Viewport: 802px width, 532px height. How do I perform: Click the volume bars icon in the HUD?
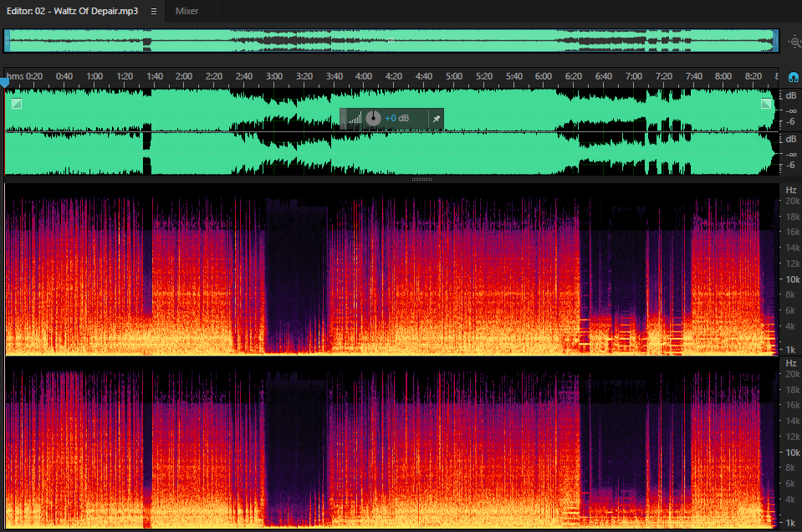355,119
